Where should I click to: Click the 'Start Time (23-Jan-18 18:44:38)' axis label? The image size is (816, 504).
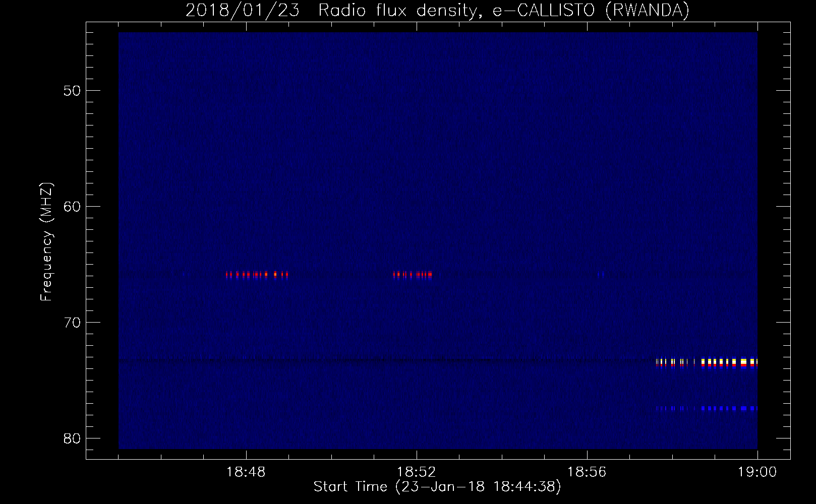pos(437,487)
